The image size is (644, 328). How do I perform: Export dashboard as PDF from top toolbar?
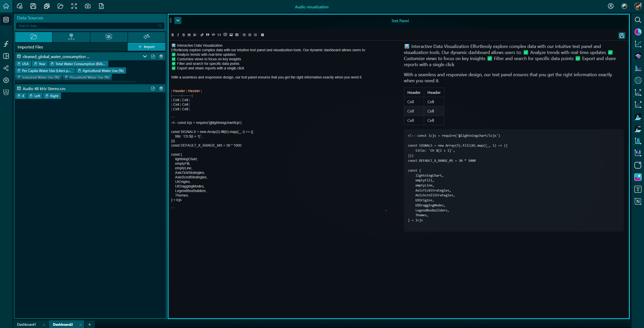point(102,6)
